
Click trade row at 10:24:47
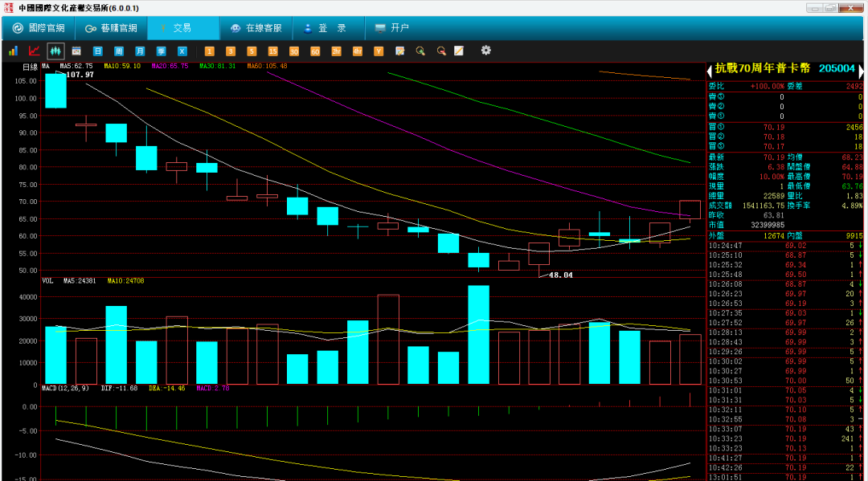(785, 246)
